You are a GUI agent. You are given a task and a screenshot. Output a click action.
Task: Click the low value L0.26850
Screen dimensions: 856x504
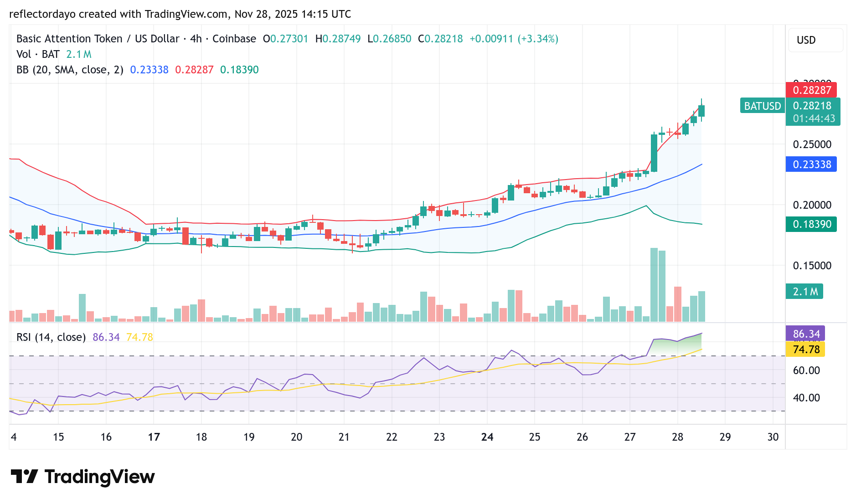pyautogui.click(x=390, y=39)
